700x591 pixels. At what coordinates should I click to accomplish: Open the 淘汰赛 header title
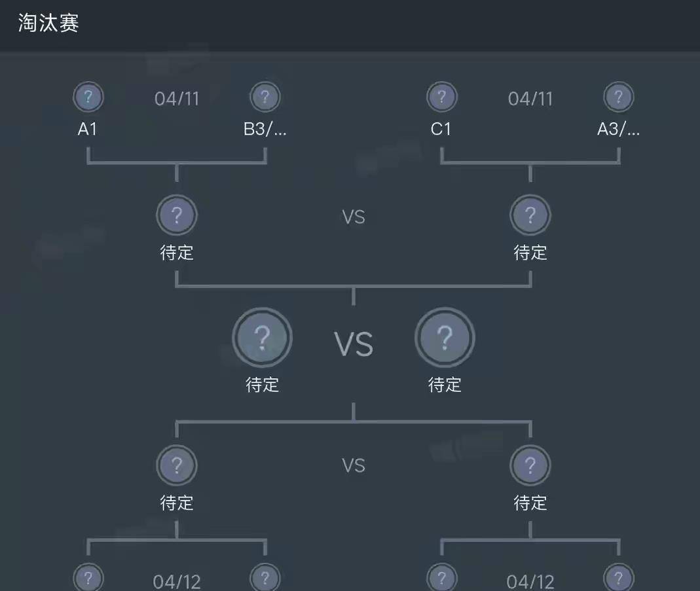(48, 24)
